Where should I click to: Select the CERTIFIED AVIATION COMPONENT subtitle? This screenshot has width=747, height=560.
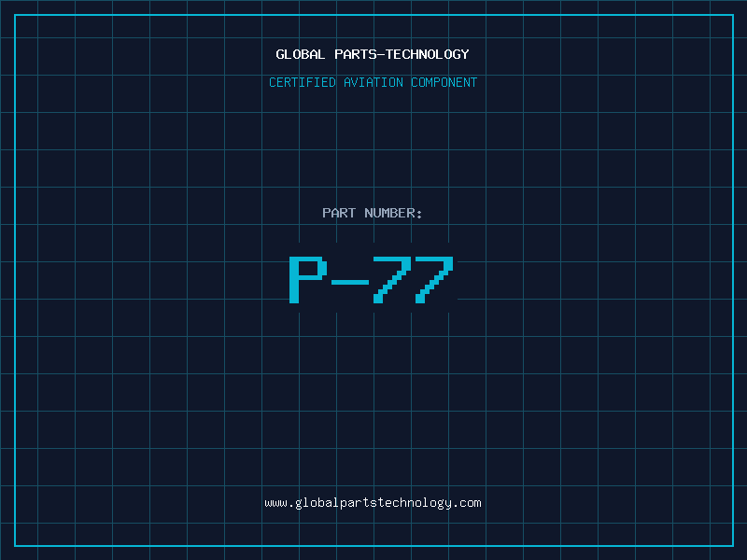373,82
